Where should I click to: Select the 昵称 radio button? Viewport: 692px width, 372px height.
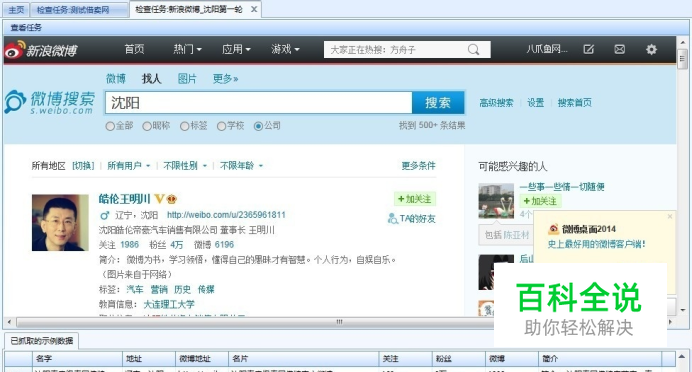(x=147, y=126)
